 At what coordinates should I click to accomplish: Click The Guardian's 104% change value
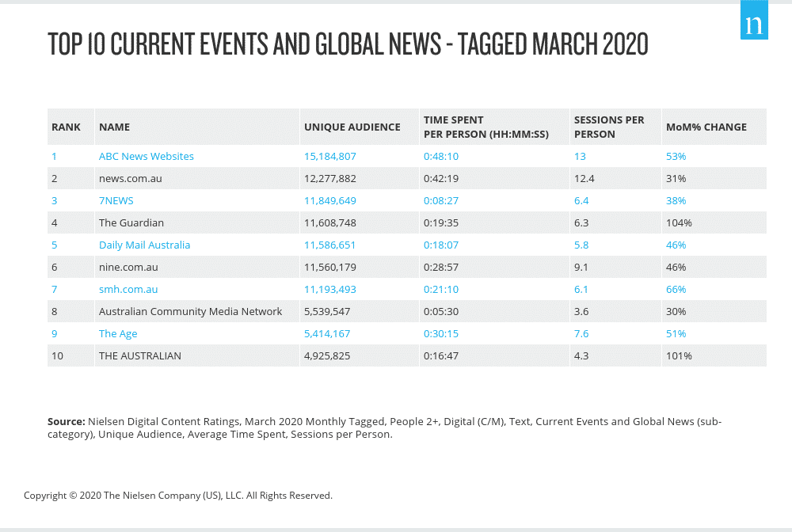coord(679,222)
